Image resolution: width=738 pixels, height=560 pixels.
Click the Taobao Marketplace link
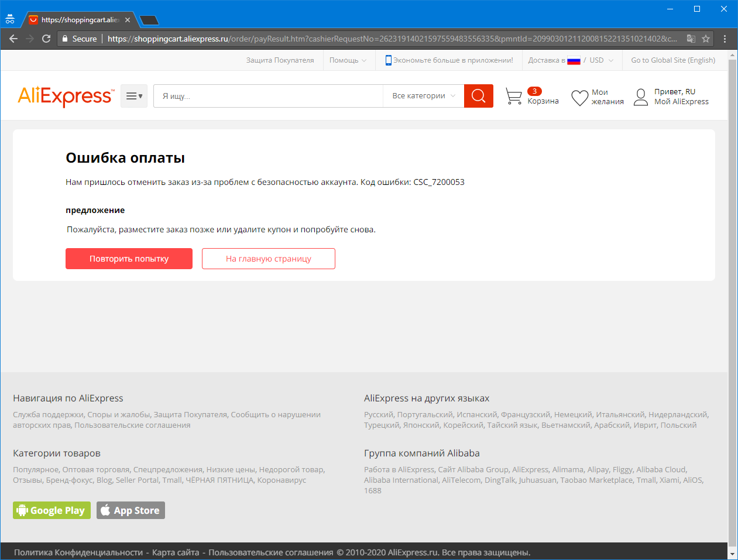[x=596, y=480]
